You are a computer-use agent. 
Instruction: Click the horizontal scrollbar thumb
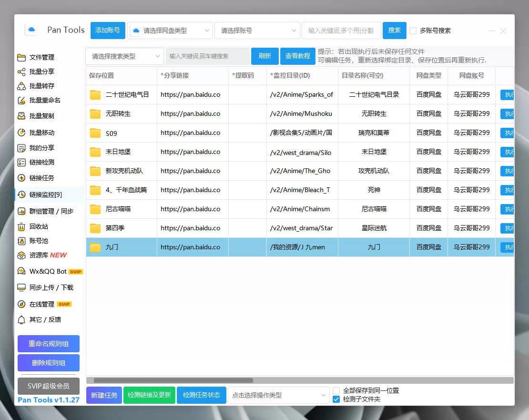(x=173, y=380)
